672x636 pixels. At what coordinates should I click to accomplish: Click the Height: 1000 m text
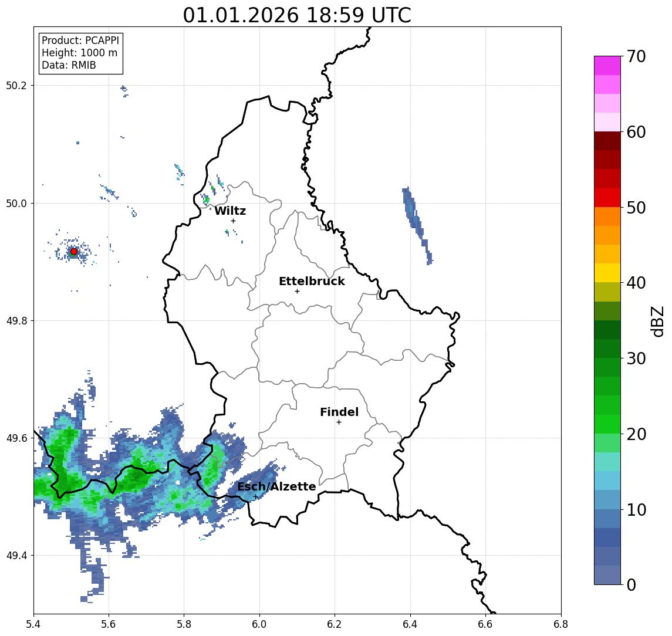point(79,53)
